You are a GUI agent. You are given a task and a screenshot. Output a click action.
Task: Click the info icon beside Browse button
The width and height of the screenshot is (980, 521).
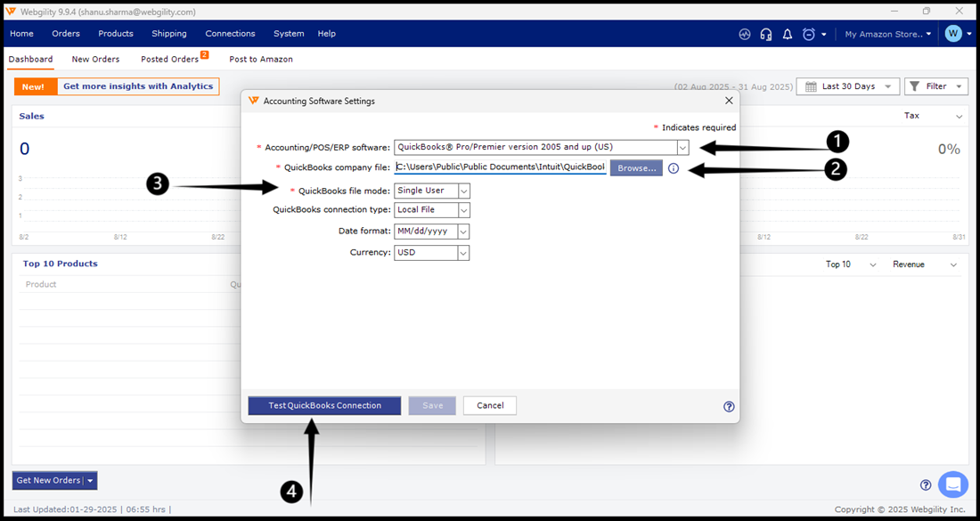pos(674,168)
